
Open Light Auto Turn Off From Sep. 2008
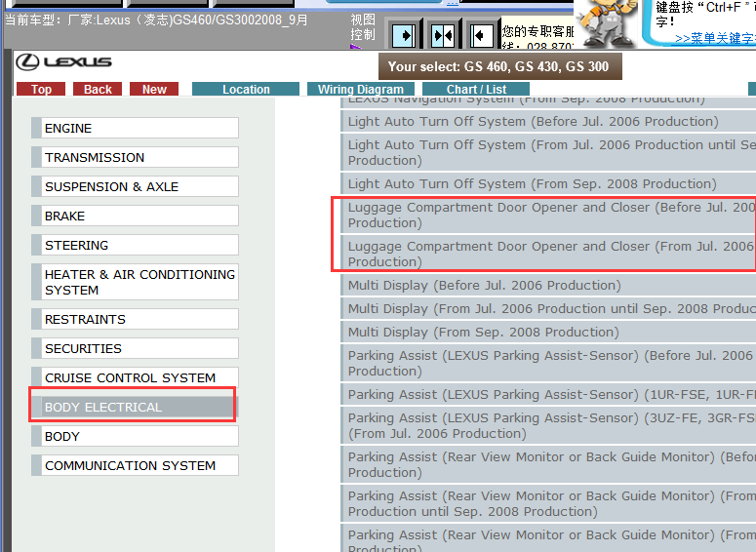(x=548, y=183)
